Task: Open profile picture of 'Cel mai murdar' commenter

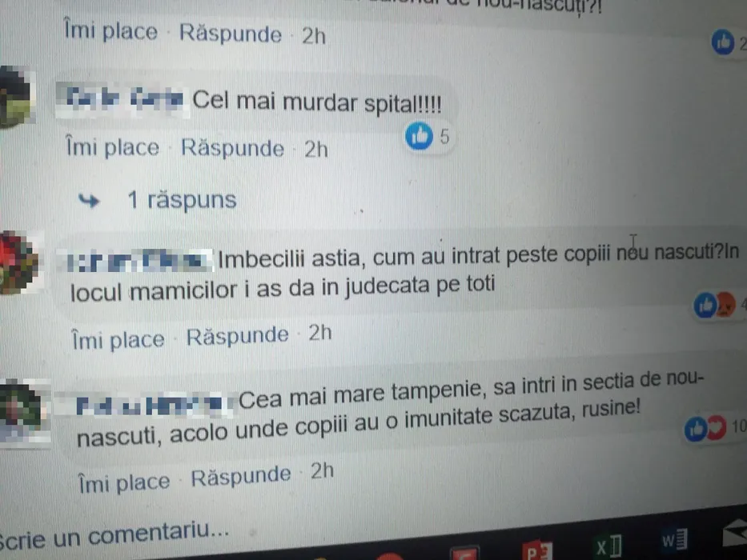Action: click(x=17, y=97)
